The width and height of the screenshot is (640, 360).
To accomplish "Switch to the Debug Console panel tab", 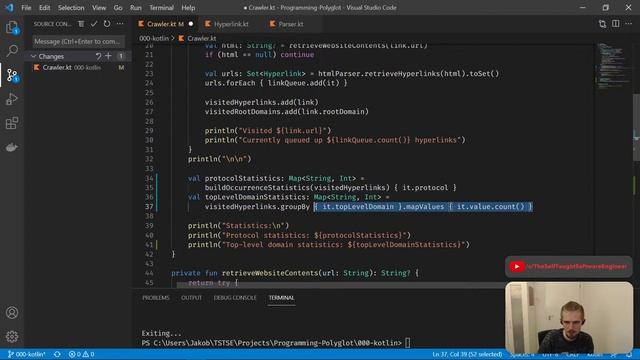I will [235, 298].
